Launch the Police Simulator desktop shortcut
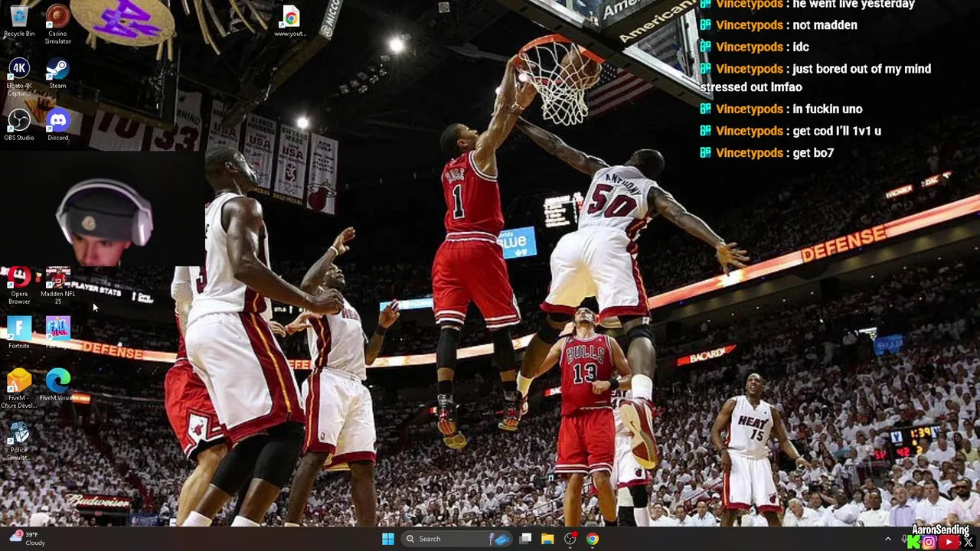 pyautogui.click(x=19, y=442)
